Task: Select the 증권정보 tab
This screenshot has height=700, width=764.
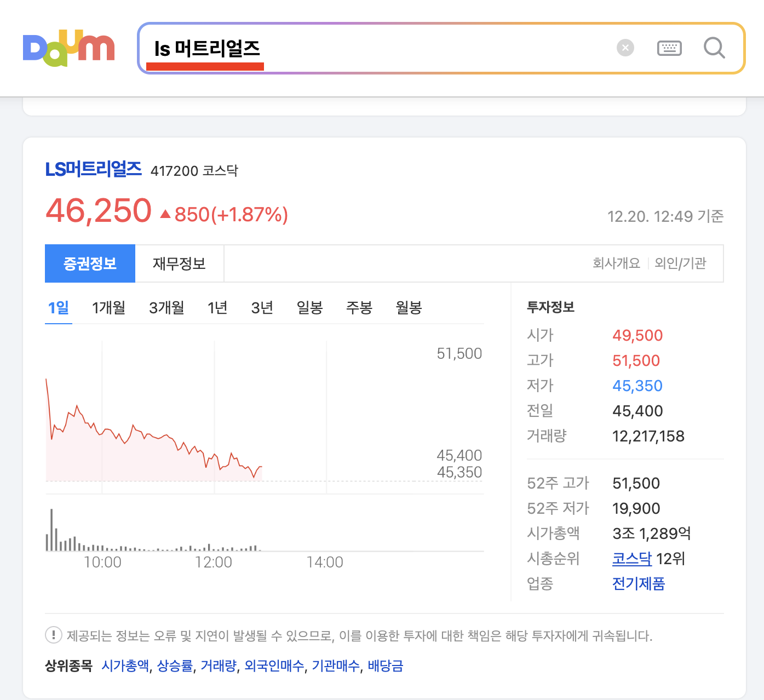Action: click(90, 263)
